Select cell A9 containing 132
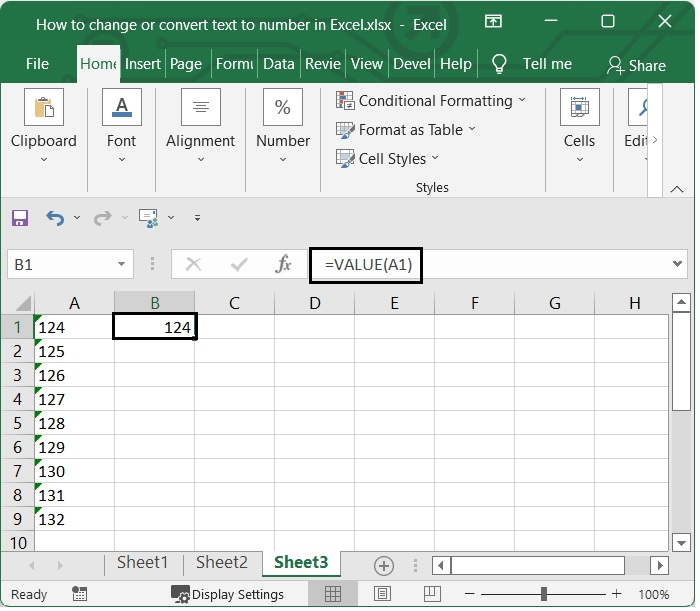 pyautogui.click(x=74, y=519)
